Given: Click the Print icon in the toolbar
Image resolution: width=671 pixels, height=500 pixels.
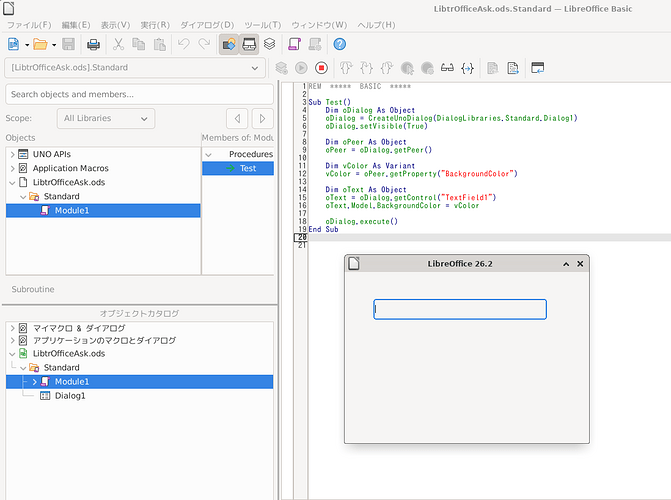Looking at the screenshot, I should click(x=93, y=44).
